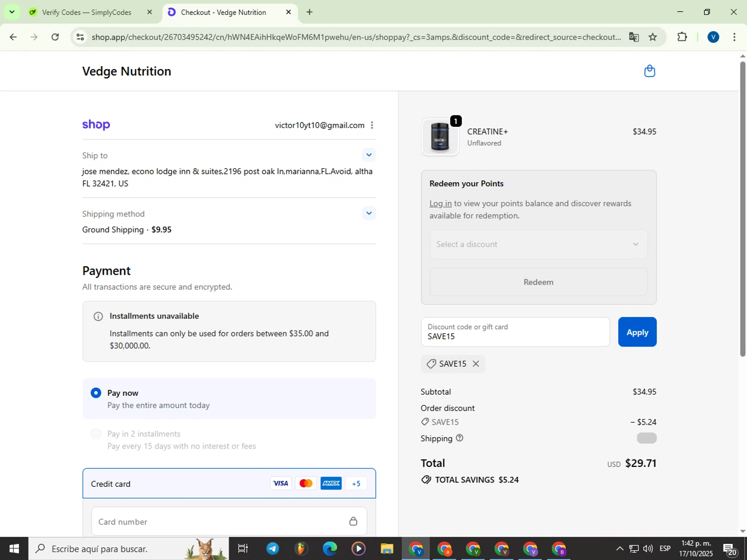Click the Mastercard logo
747x560 pixels.
pos(306,483)
